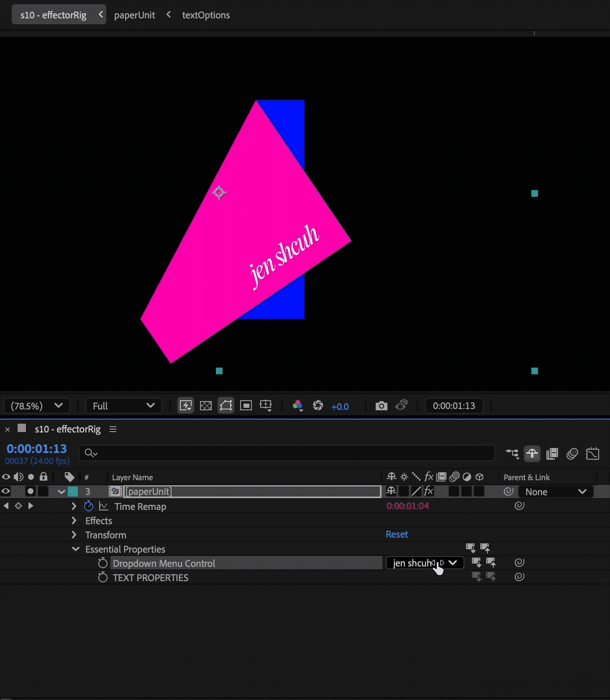610x700 pixels.
Task: Toggle Hide Shy Layers switch
Action: point(532,453)
